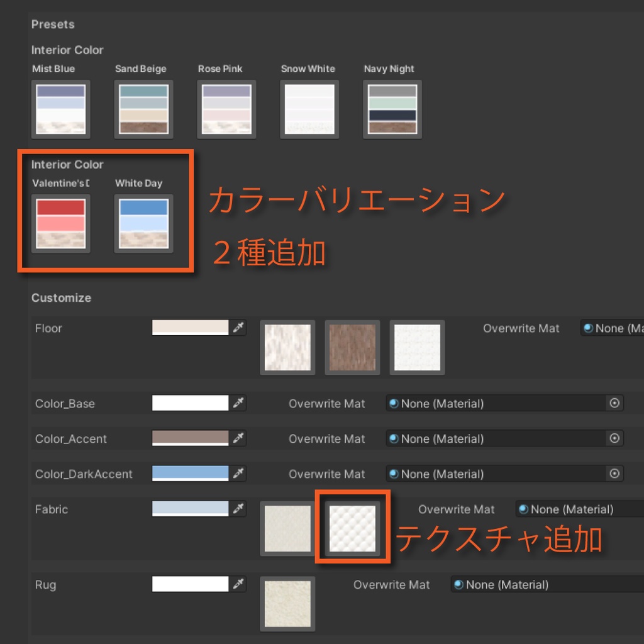Choose the dark wood Floor texture

tap(352, 347)
